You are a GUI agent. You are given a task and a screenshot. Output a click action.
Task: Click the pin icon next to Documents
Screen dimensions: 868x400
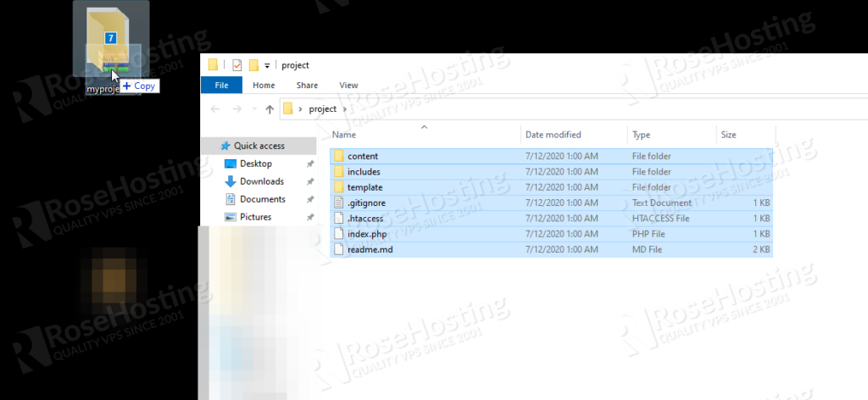point(310,199)
